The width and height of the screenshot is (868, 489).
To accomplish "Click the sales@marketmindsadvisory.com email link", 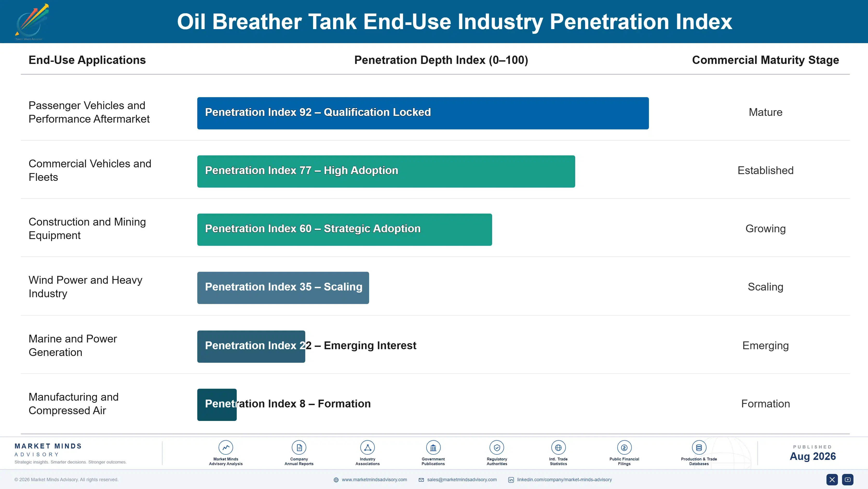I will point(462,480).
